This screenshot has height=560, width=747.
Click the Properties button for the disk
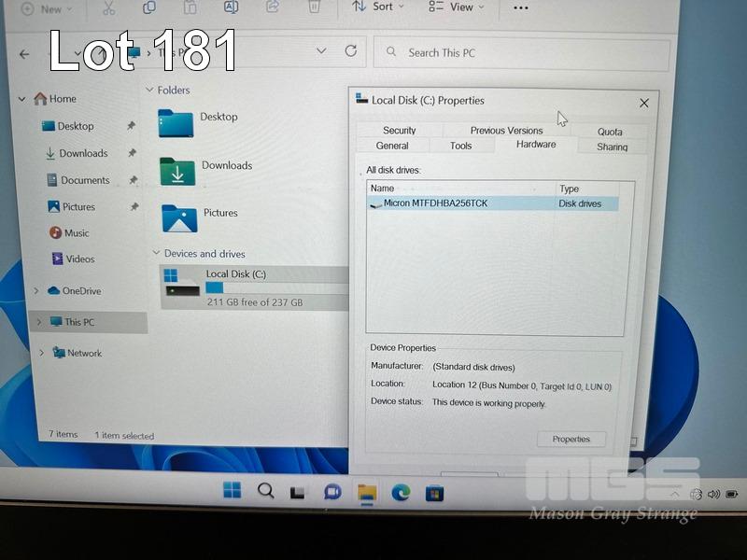coord(571,439)
